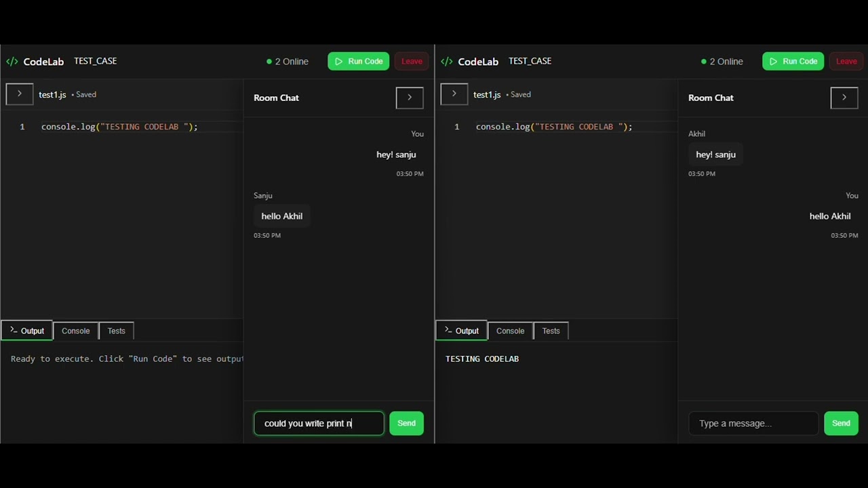868x488 pixels.
Task: Click the 'Sanju' sender name in left chat
Action: [x=263, y=196]
